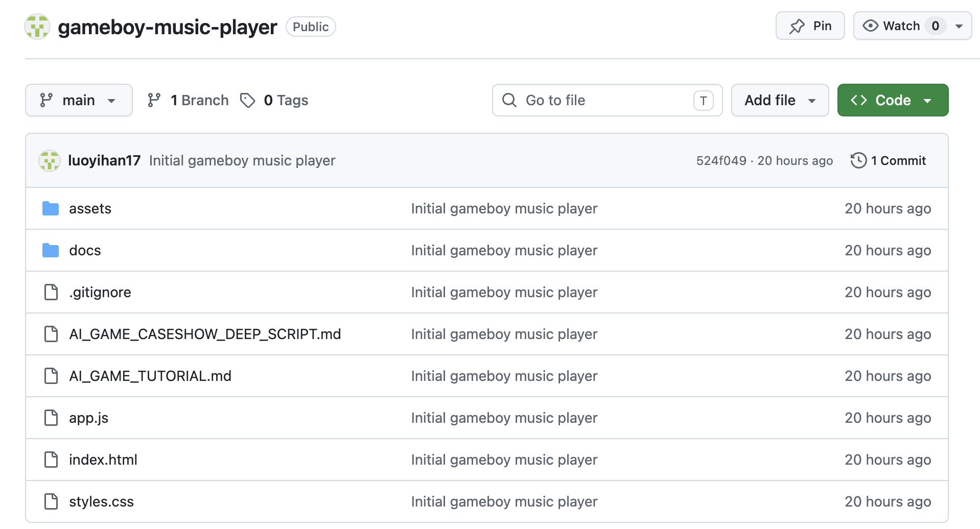Open the luoyihan17 author profile link
980x529 pixels.
104,160
